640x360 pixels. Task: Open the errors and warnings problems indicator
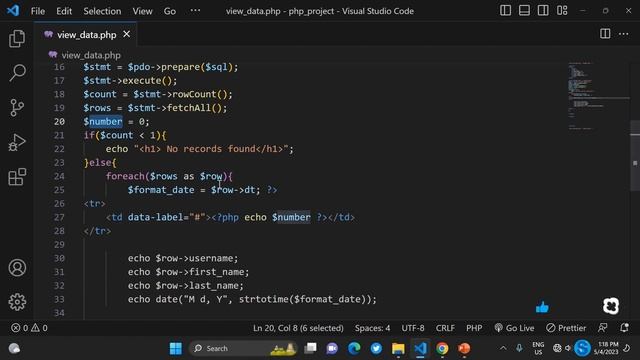coord(29,328)
